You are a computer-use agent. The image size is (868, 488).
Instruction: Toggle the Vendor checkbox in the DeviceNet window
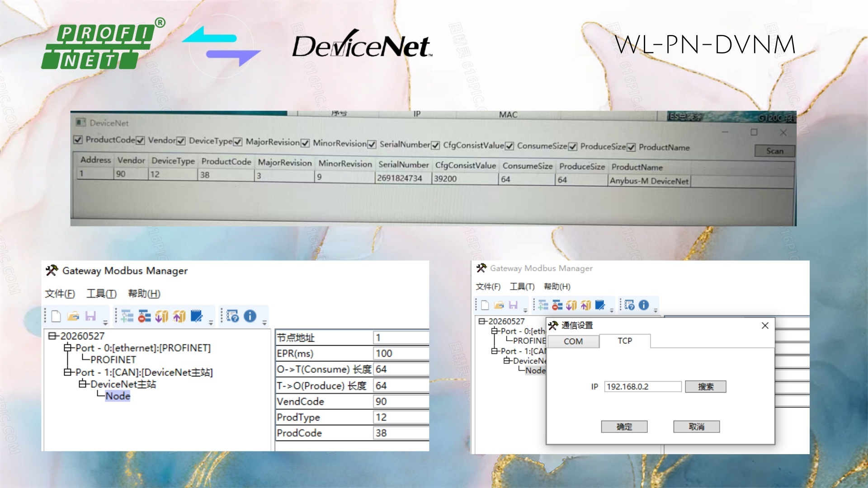(x=141, y=141)
